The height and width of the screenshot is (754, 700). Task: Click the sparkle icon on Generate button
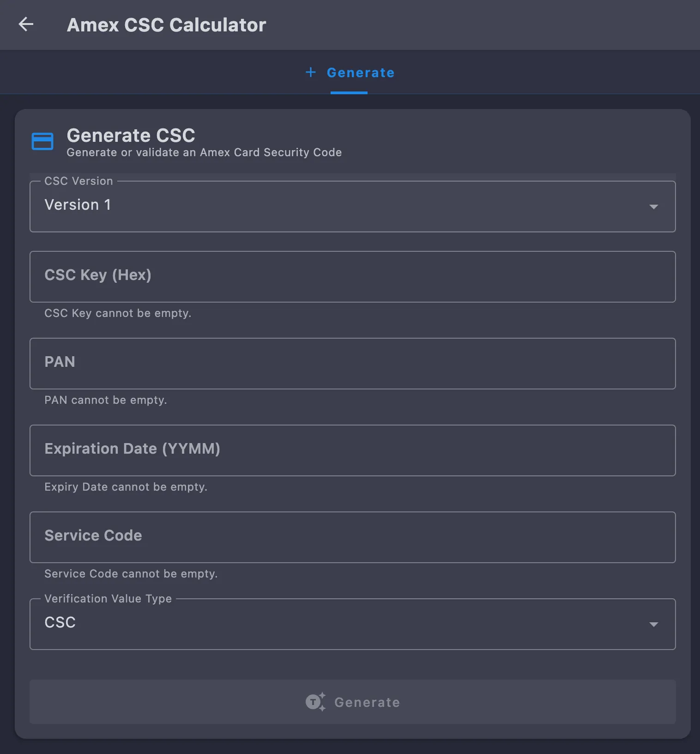coord(316,702)
